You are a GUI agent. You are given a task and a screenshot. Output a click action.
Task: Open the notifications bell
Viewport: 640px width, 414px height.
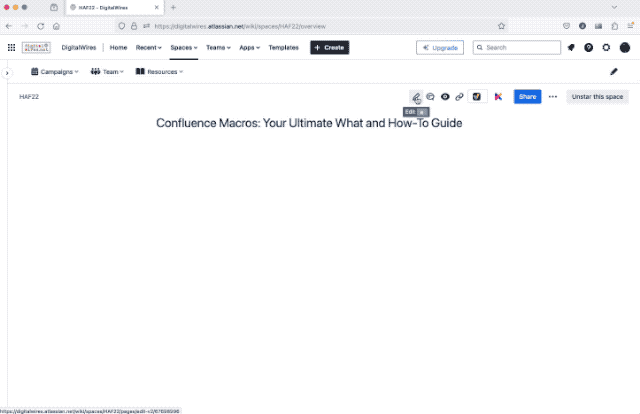click(571, 48)
